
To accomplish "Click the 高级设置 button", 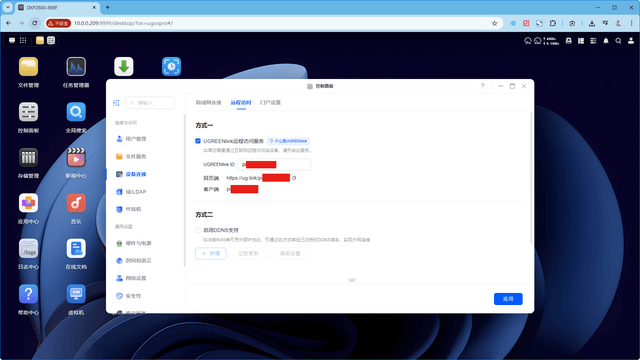I will [x=290, y=253].
